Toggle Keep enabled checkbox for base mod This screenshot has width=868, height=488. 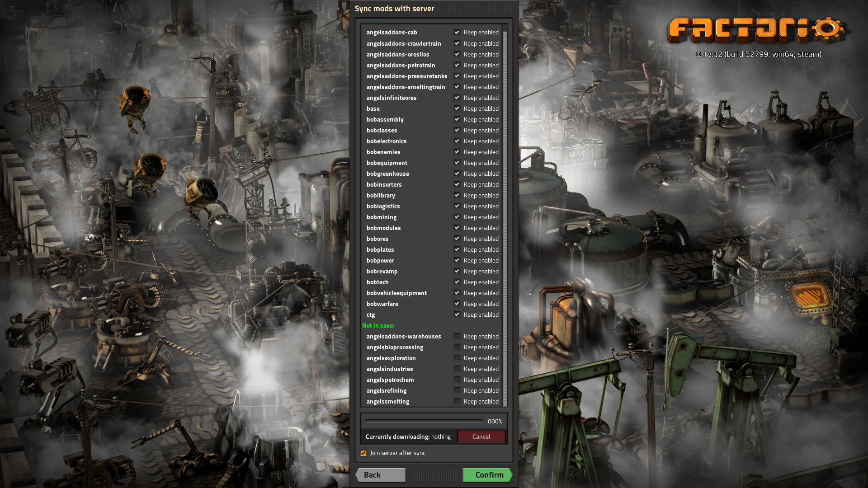[457, 108]
